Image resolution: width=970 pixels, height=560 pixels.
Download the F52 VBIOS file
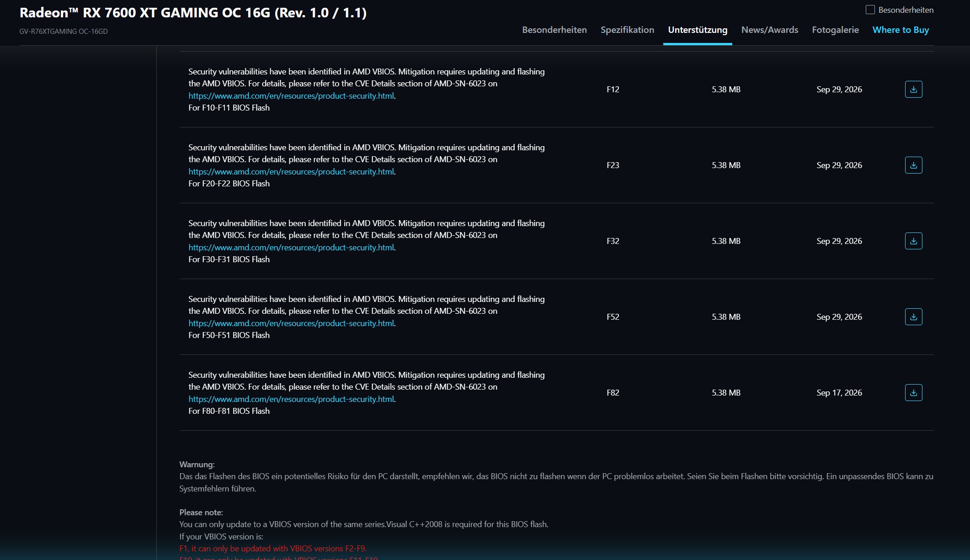coord(913,317)
